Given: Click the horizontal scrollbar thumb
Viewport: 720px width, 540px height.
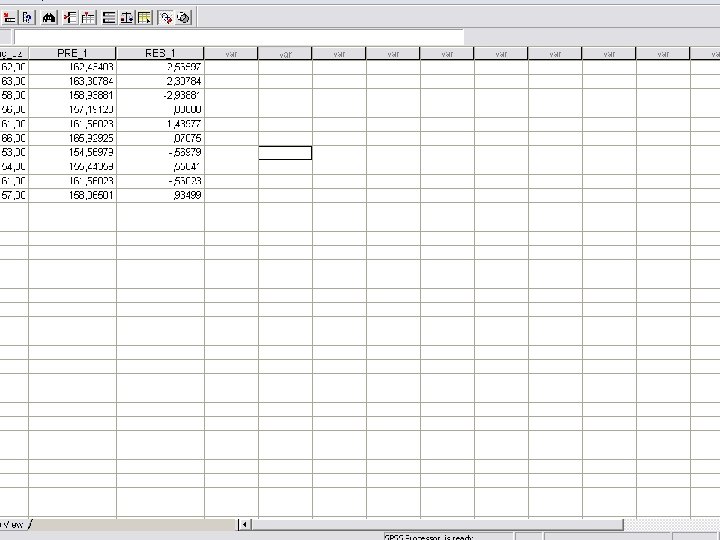Looking at the screenshot, I should coord(437,524).
